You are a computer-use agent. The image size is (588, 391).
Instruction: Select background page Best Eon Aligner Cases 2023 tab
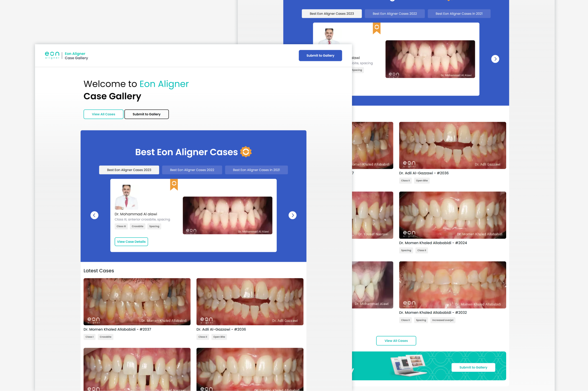(x=332, y=14)
